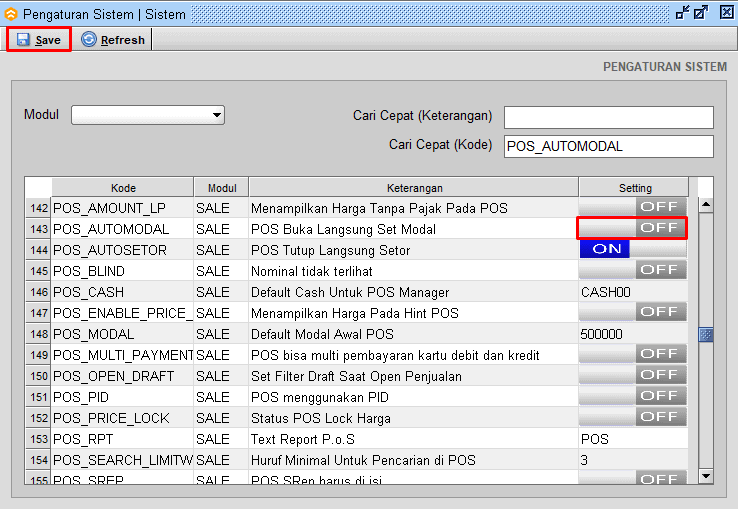
Task: Click the POS_AUTOMODAL code cell
Action: [x=122, y=229]
